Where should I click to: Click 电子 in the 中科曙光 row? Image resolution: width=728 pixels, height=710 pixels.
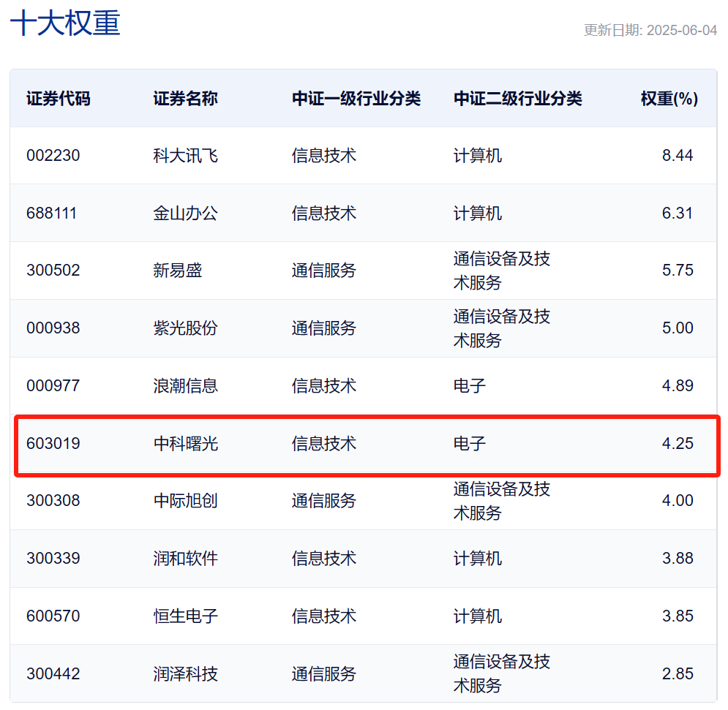pos(470,444)
